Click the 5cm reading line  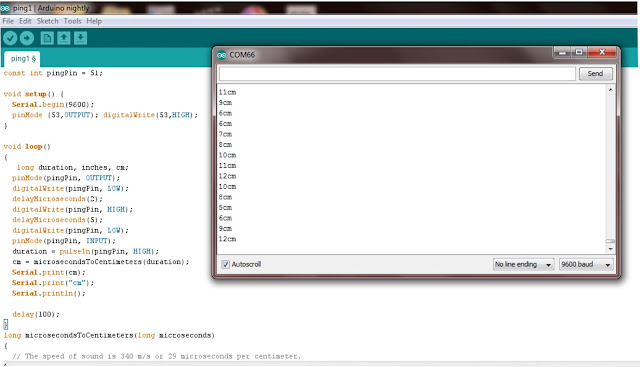pos(225,208)
